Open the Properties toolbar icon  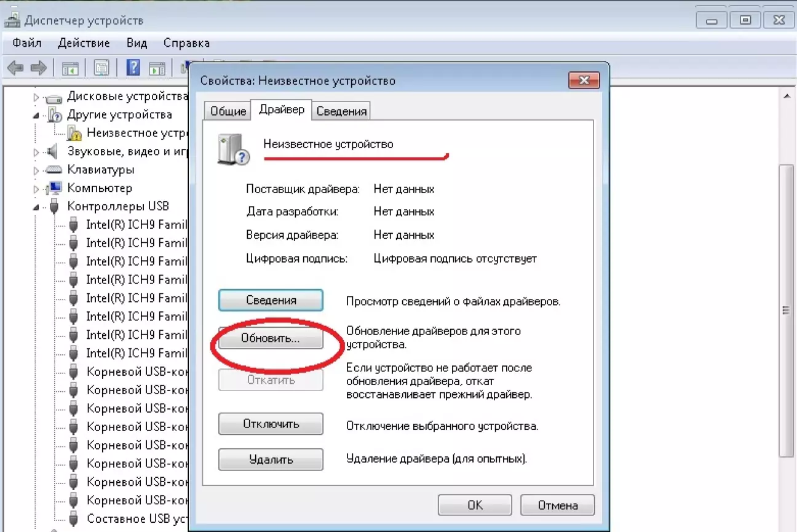(101, 68)
